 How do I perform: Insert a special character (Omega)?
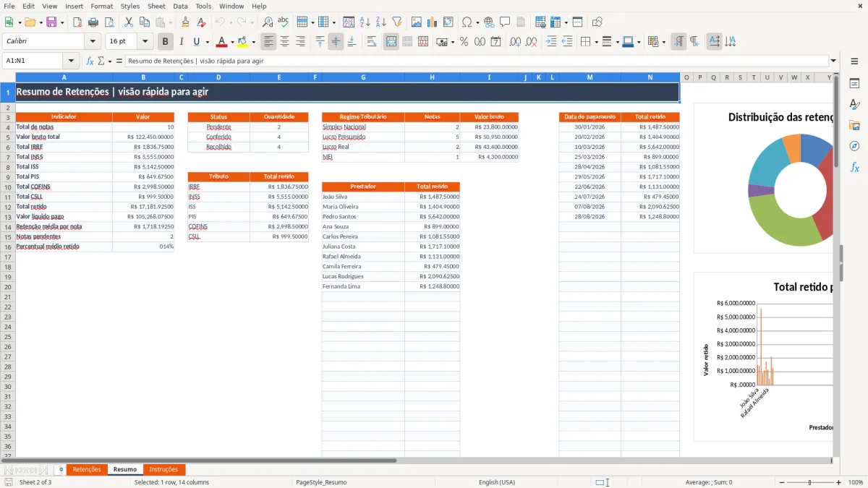tap(467, 22)
